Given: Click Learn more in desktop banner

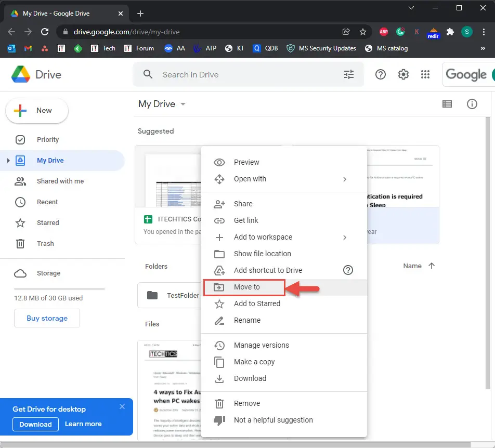Looking at the screenshot, I should pos(83,424).
